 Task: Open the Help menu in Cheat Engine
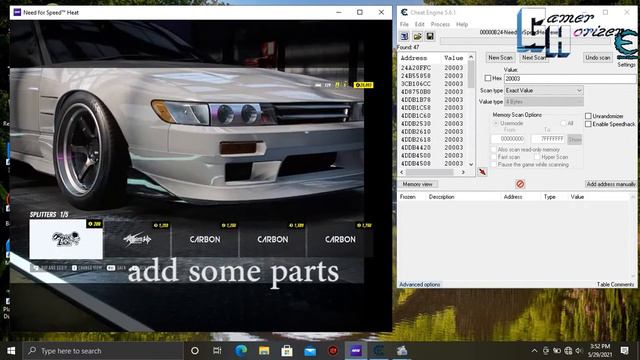tap(462, 24)
